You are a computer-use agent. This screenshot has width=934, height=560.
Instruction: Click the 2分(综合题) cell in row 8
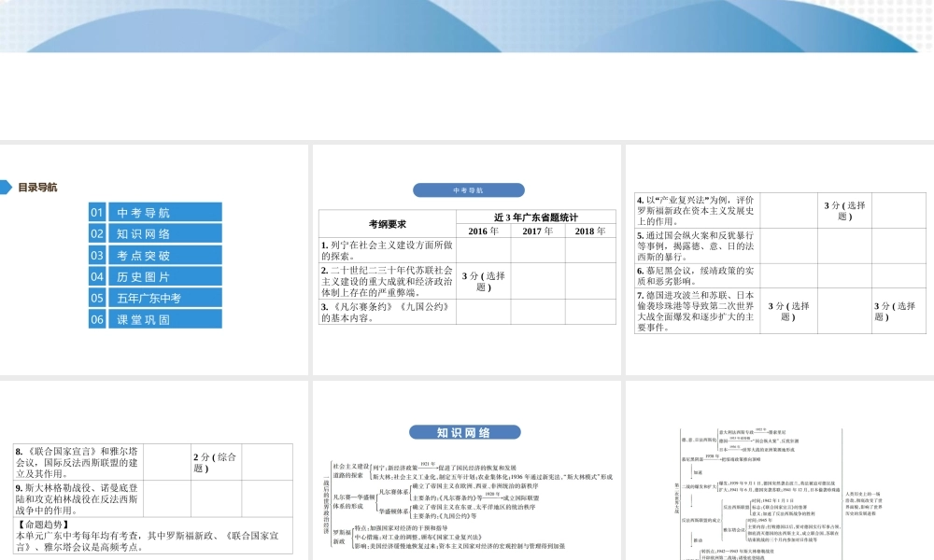click(216, 462)
